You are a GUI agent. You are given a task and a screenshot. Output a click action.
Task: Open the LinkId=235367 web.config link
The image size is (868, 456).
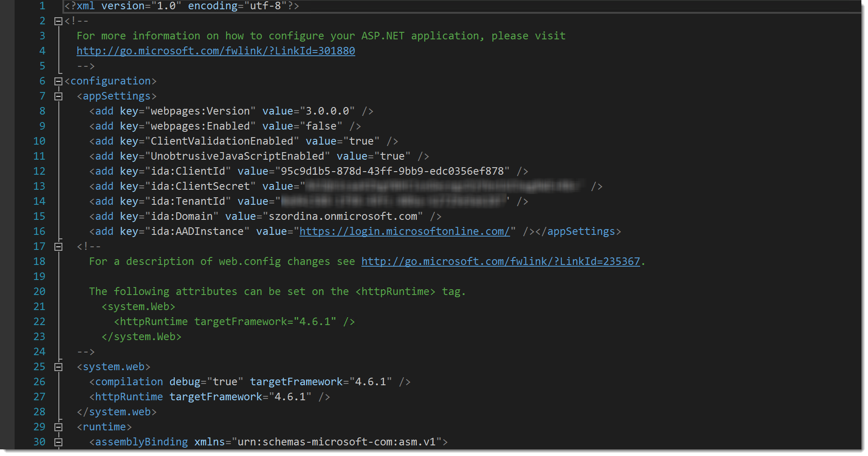500,261
